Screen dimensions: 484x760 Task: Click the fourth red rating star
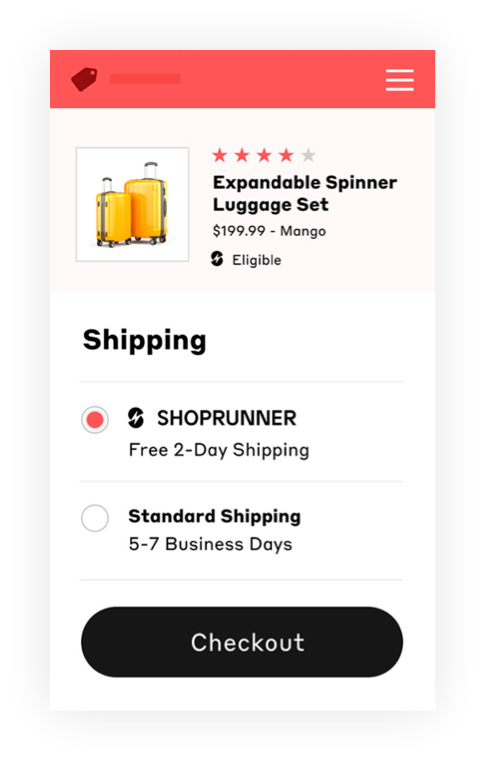(286, 156)
